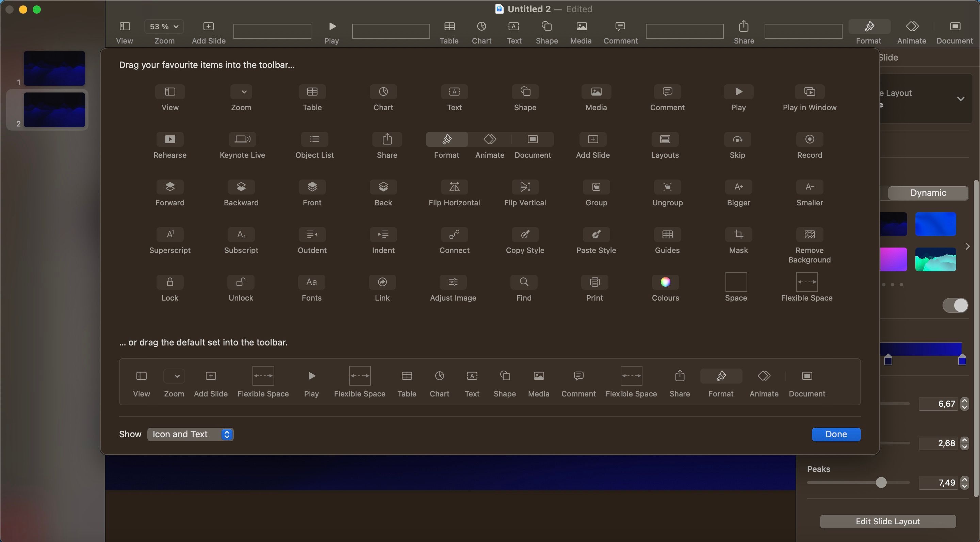Select the Document panel tab
Viewport: 980px width, 542px height.
tap(955, 31)
